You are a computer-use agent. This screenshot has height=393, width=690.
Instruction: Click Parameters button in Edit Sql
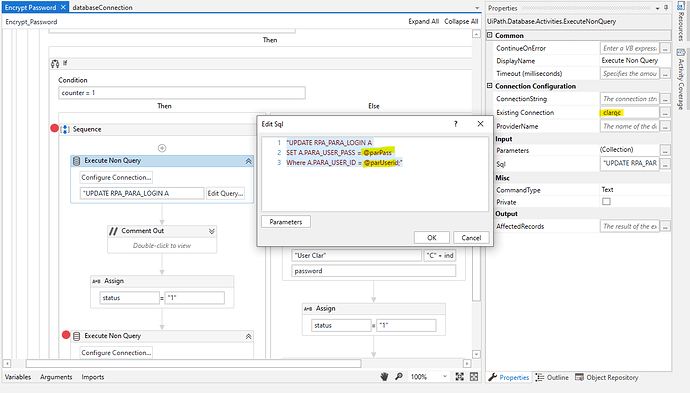(286, 222)
